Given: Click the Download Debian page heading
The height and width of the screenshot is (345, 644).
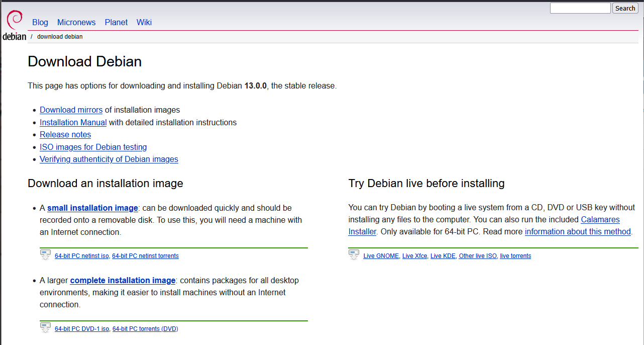Looking at the screenshot, I should 85,61.
